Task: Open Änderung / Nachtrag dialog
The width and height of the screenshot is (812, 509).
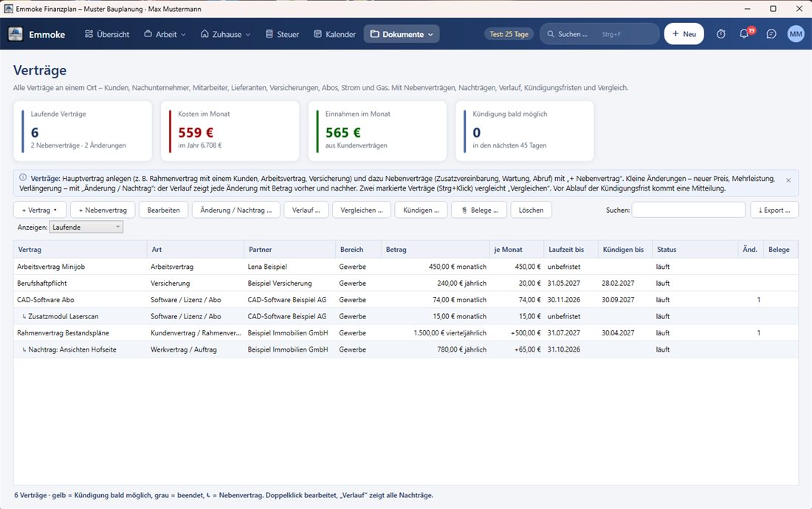Action: (x=236, y=210)
